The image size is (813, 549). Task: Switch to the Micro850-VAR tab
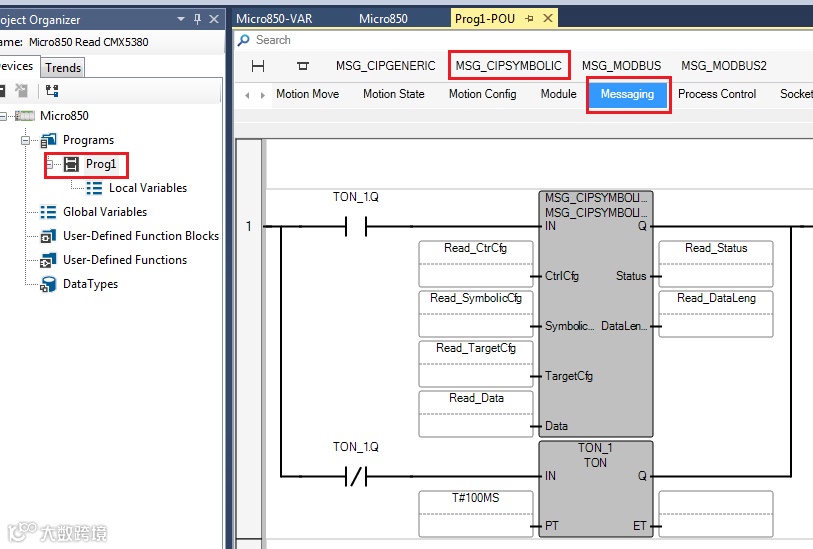[274, 19]
